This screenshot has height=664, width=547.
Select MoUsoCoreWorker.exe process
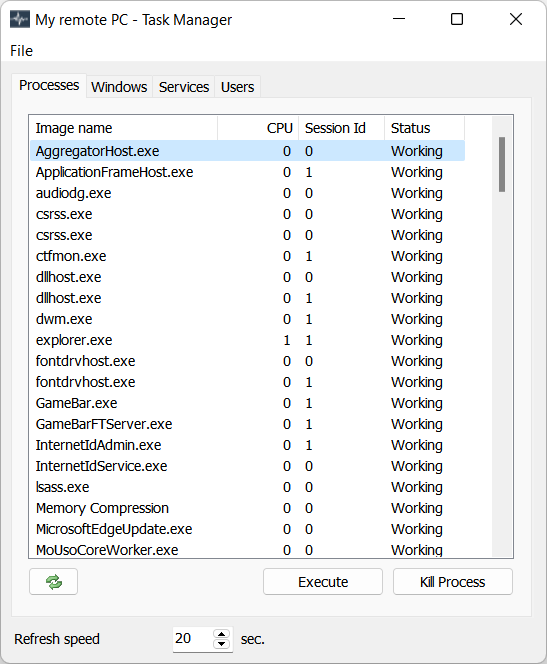click(247, 550)
